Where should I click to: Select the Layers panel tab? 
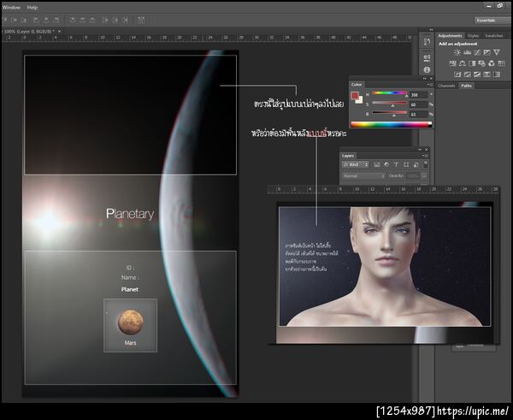pyautogui.click(x=348, y=156)
